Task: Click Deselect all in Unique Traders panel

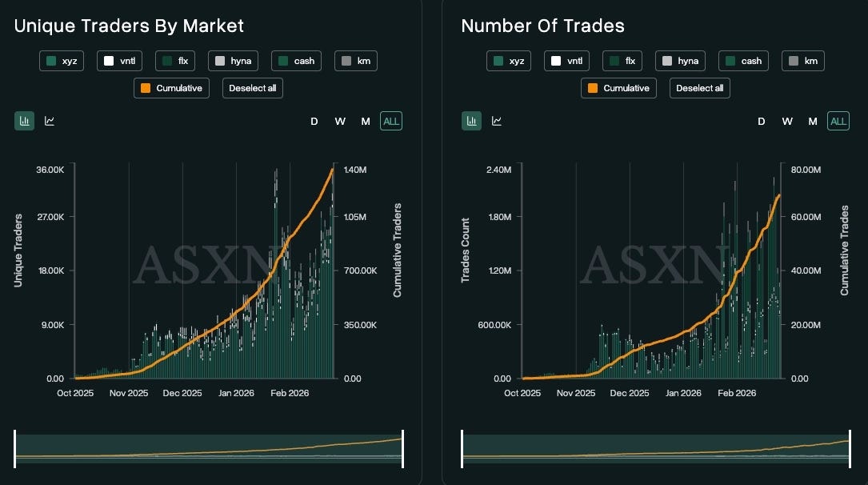Action: coord(253,88)
